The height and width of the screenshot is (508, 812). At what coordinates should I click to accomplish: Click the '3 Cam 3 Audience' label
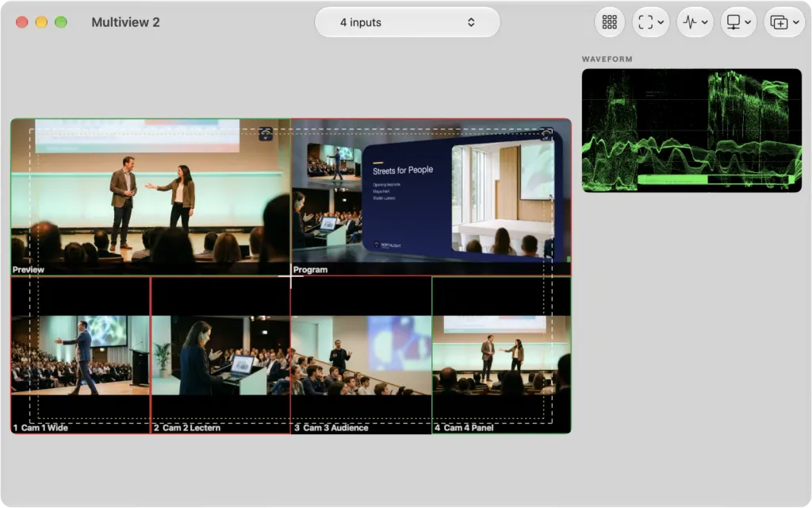[331, 428]
